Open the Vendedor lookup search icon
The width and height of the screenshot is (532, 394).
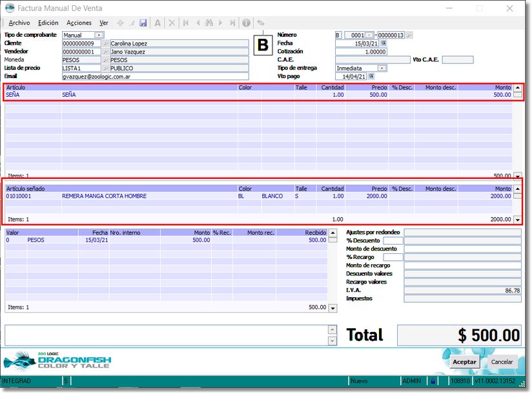106,52
